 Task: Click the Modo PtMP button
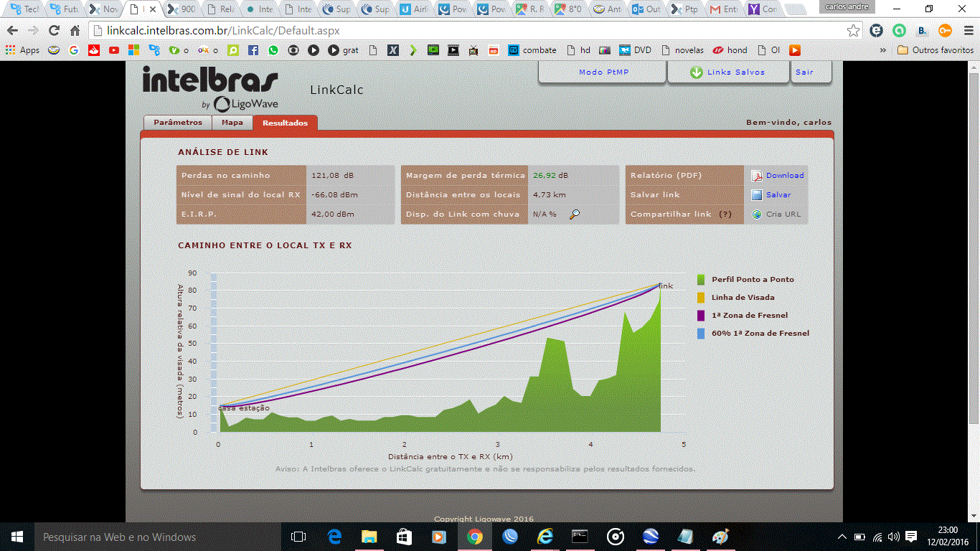coord(601,72)
